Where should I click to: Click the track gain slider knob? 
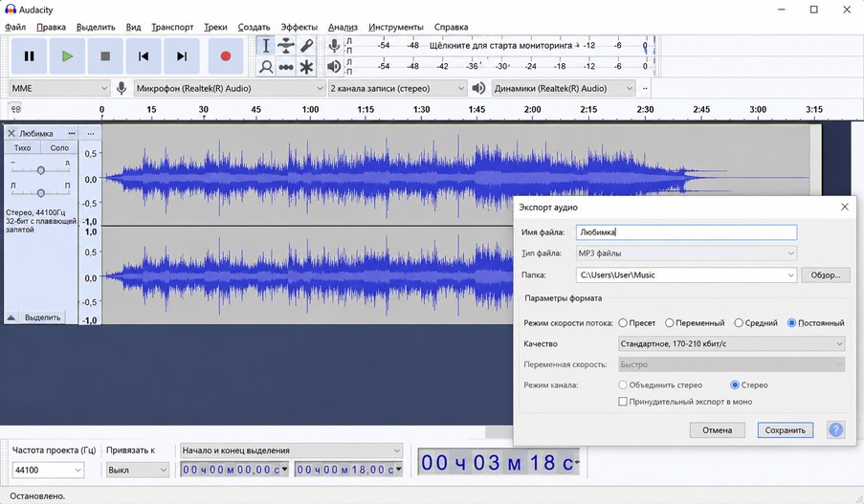41,170
